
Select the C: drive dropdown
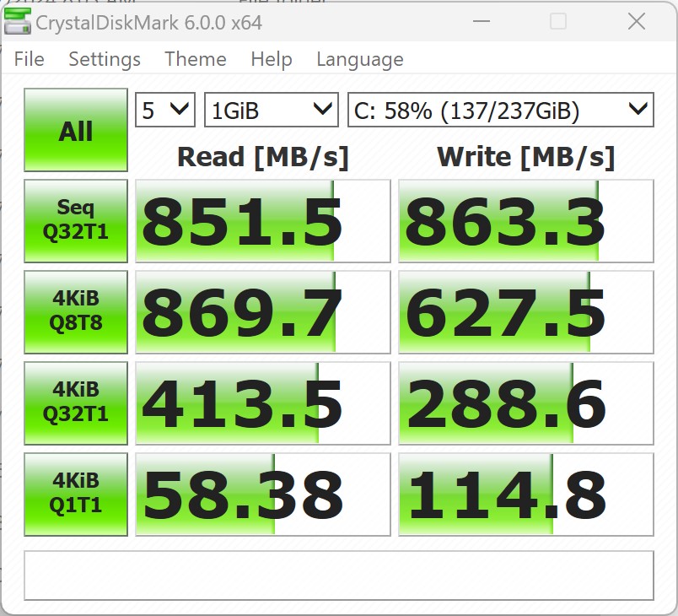click(500, 110)
